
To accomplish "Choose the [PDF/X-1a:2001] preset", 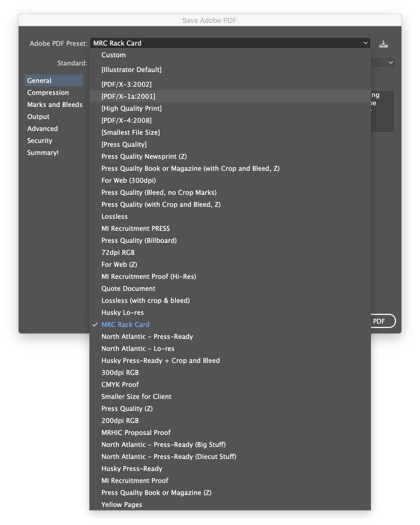I will click(x=230, y=96).
